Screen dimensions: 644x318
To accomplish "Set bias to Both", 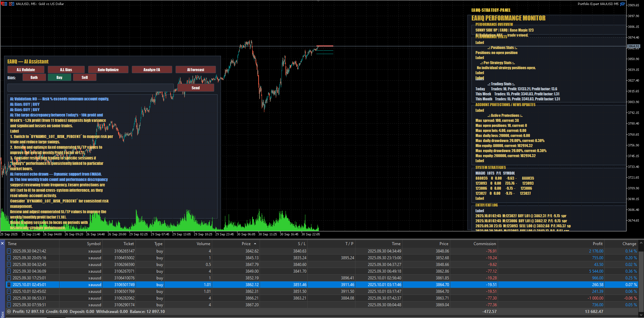I will tap(34, 78).
